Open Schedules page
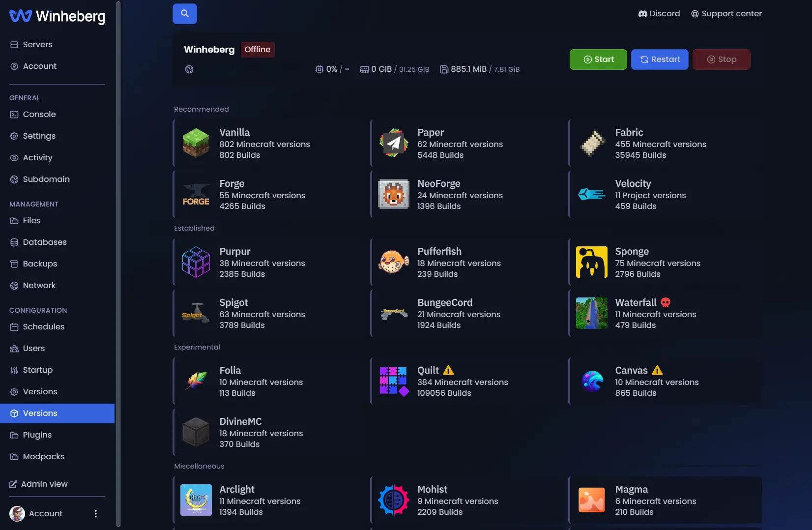The image size is (812, 530). pyautogui.click(x=58, y=327)
